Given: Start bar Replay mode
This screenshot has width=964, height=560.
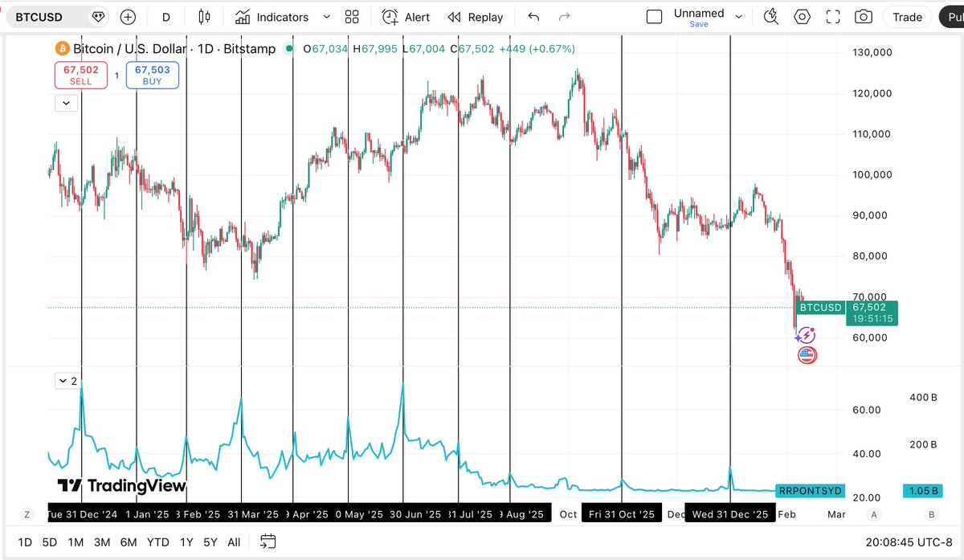Looking at the screenshot, I should coord(476,17).
